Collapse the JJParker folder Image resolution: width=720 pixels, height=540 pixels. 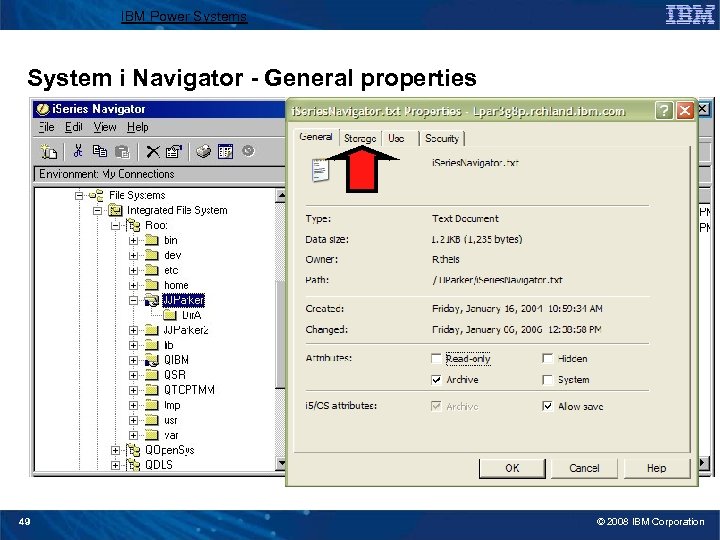tap(133, 301)
